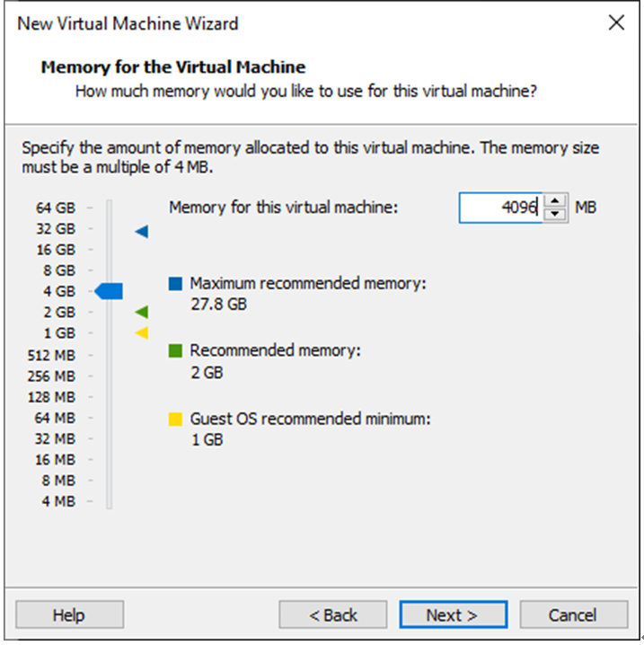Click the blue maximum recommended memory arrow marker
This screenshot has width=644, height=645.
[141, 232]
